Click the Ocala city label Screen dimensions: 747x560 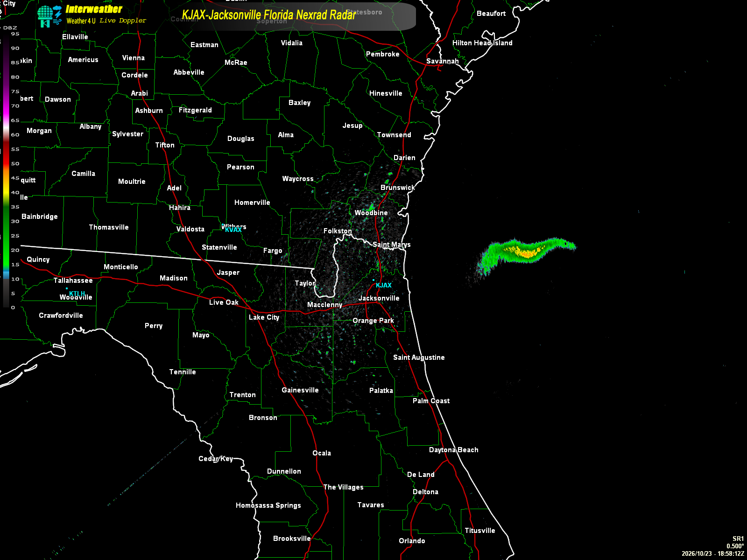click(322, 453)
